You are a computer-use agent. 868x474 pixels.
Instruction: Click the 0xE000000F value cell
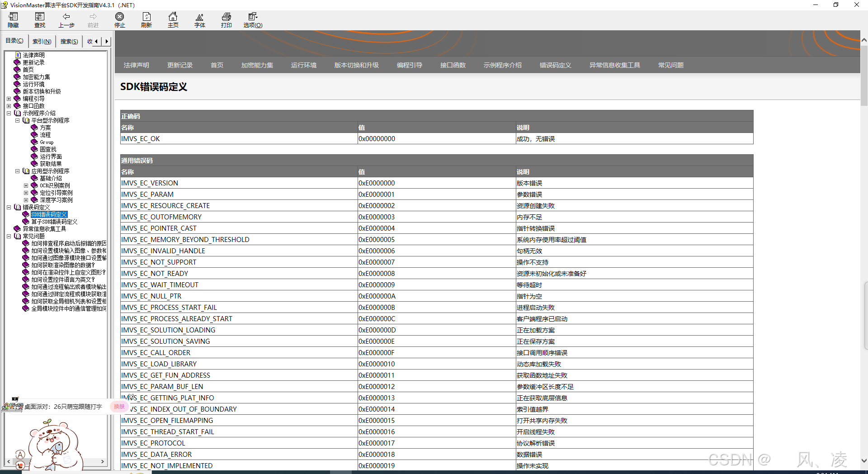(436, 353)
